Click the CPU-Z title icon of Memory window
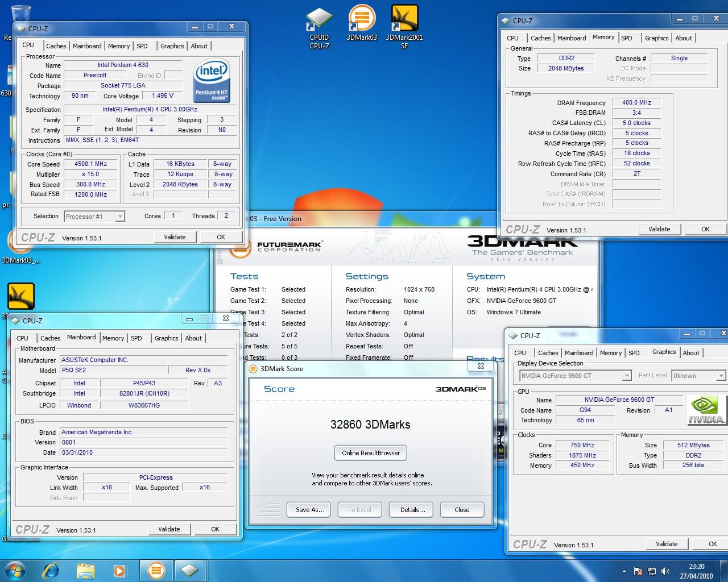The height and width of the screenshot is (582, 728). click(x=506, y=21)
